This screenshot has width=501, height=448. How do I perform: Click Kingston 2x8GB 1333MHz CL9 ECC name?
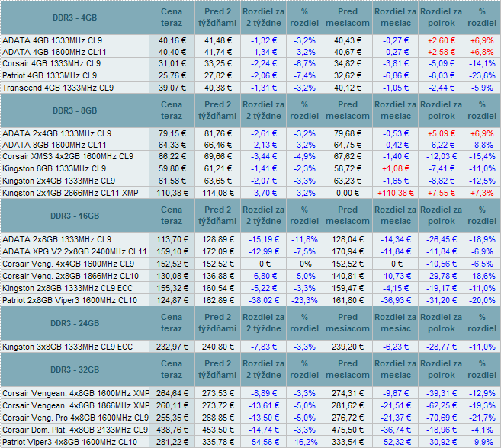(67, 288)
